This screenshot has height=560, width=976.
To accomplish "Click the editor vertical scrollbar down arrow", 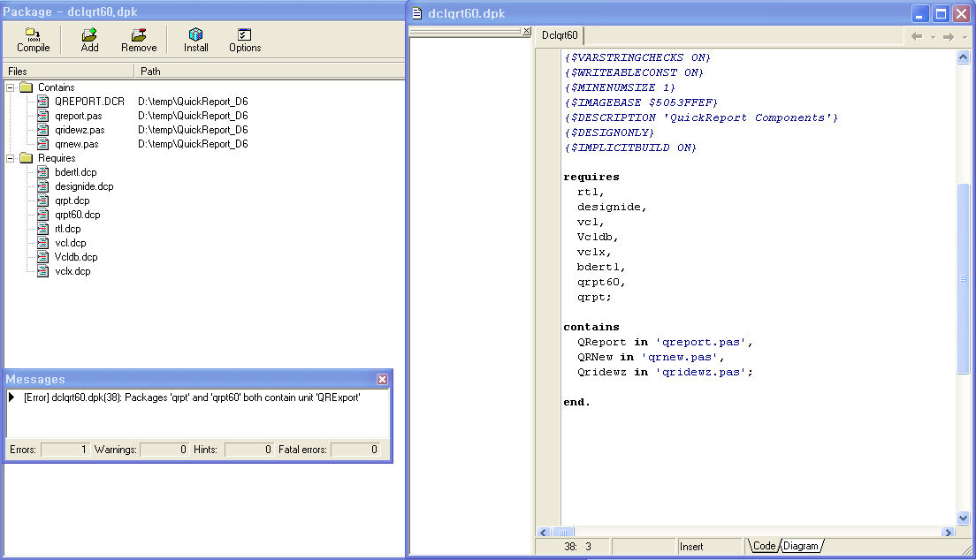I will tap(964, 518).
